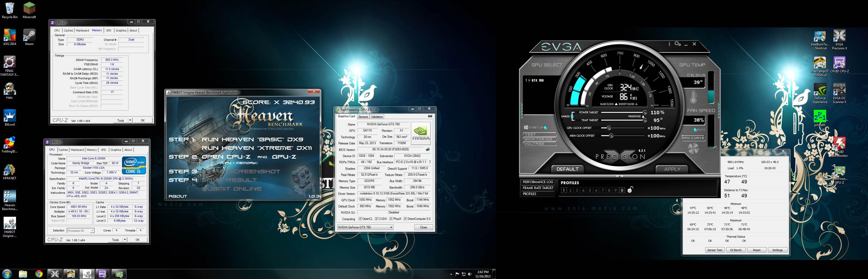Click the XS Bench button in RealTemp
The image size is (868, 279).
tap(735, 250)
